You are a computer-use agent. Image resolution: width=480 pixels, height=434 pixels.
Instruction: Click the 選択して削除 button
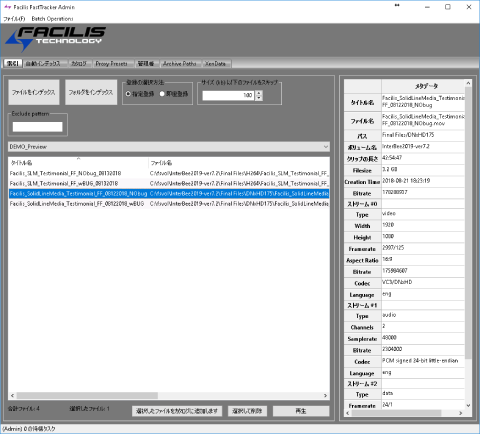point(247,411)
